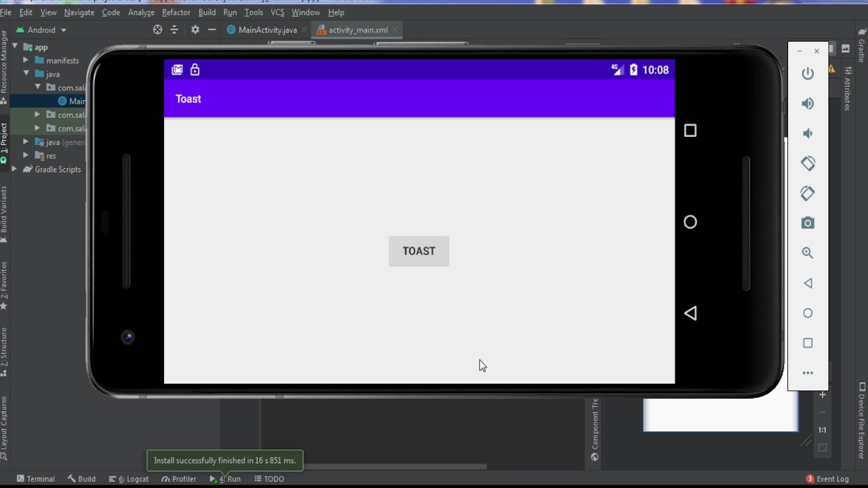Expand Gradle Scripts node
Screen dimensions: 868x488
(x=15, y=169)
